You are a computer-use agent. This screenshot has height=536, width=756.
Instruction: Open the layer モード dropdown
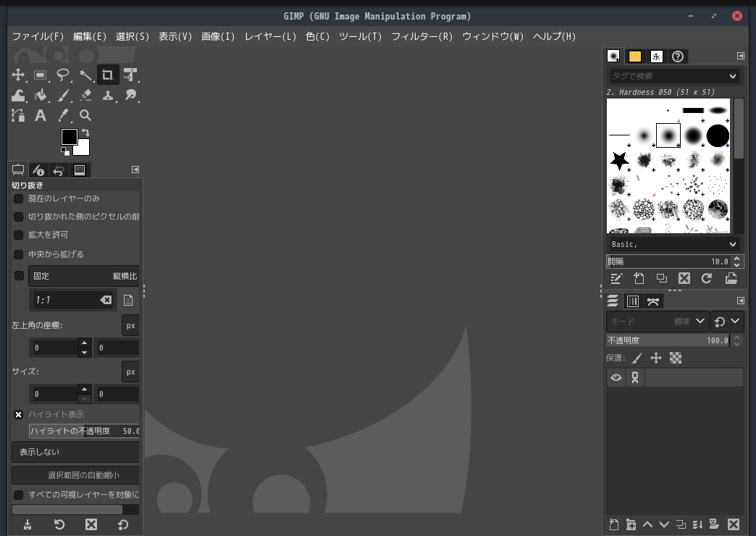click(657, 321)
